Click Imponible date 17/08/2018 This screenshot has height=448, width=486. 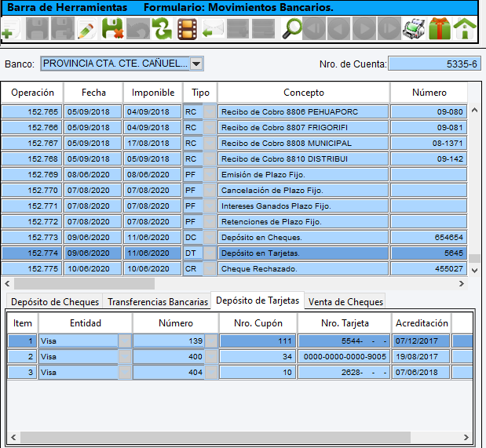point(153,143)
